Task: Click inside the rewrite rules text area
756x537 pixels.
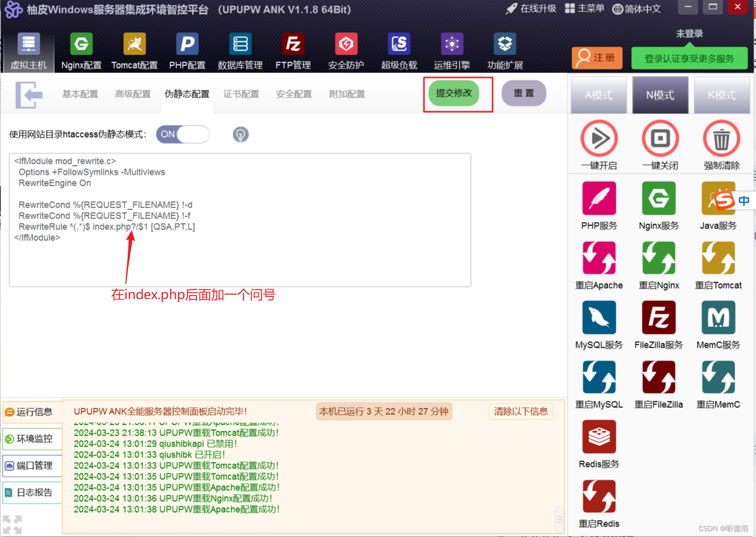Action: pyautogui.click(x=240, y=220)
